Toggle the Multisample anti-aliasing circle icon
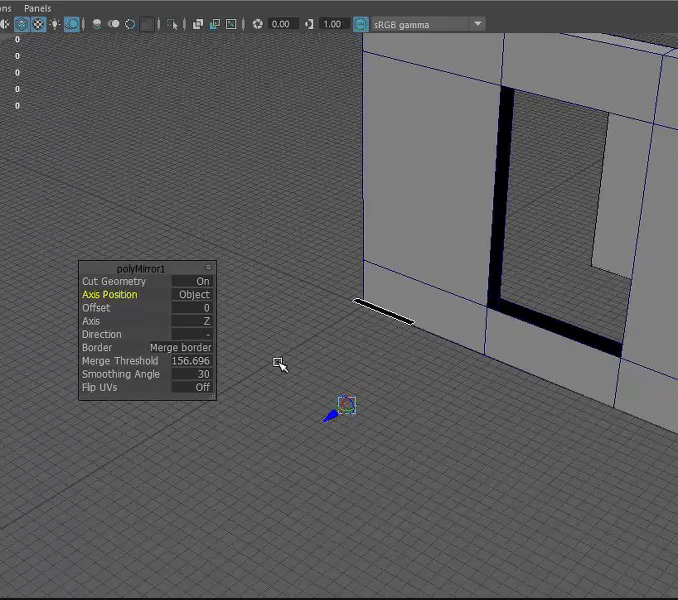Screen dimensions: 678x600 [x=130, y=24]
